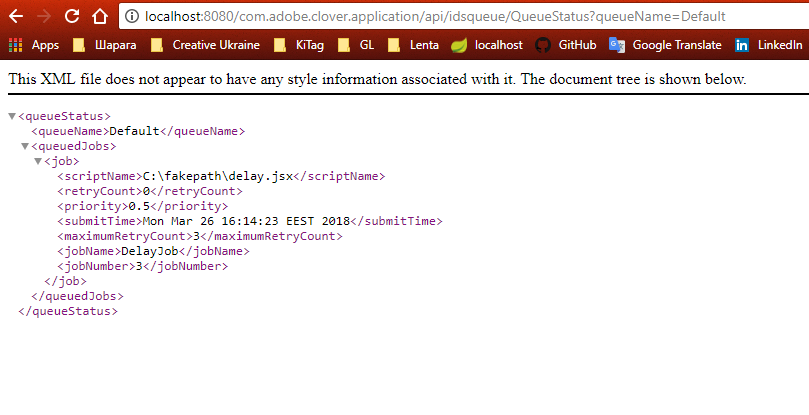Open the Apps grid shortcut

34,45
